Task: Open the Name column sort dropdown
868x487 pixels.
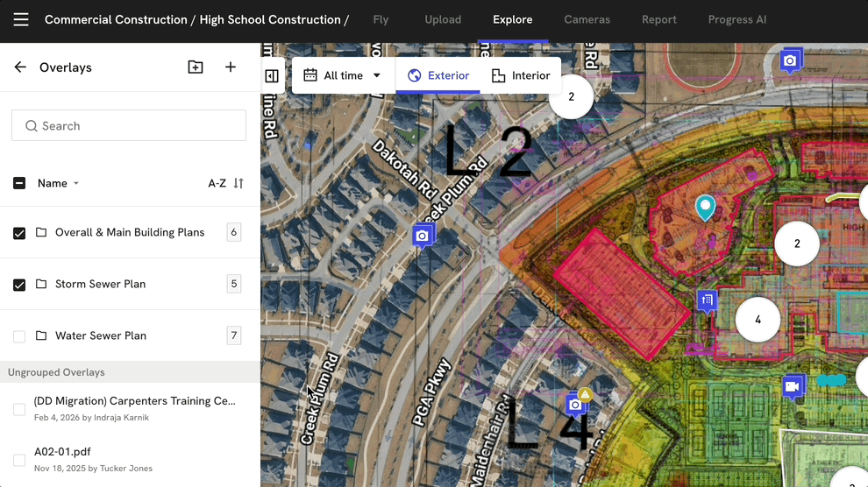Action: tap(59, 183)
